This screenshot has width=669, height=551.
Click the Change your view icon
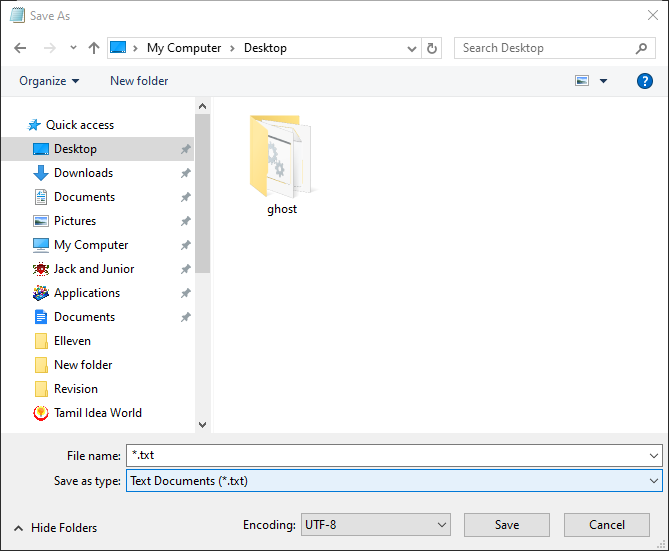(x=582, y=81)
